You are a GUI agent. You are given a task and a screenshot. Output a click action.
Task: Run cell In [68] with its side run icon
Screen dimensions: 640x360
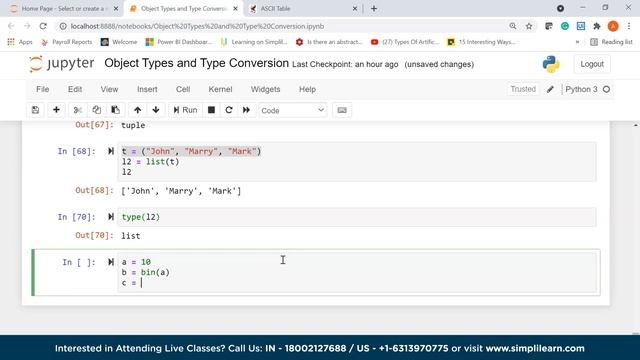111,151
